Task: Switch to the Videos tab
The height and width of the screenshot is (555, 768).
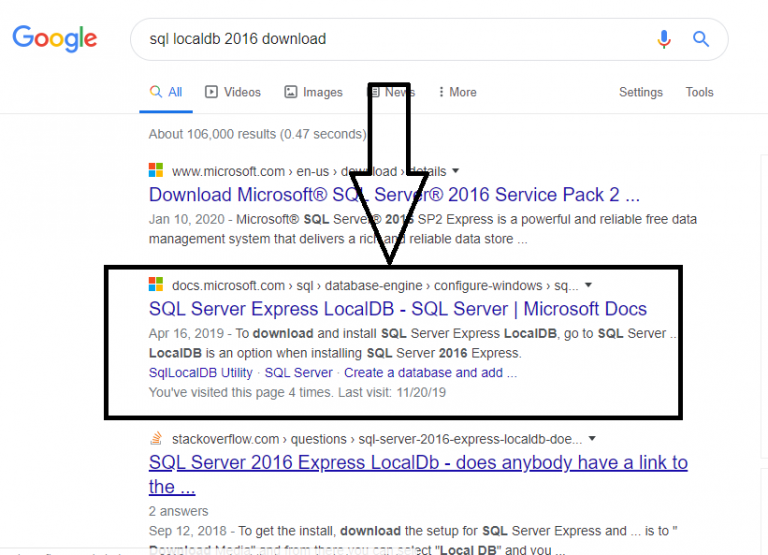Action: (x=233, y=92)
